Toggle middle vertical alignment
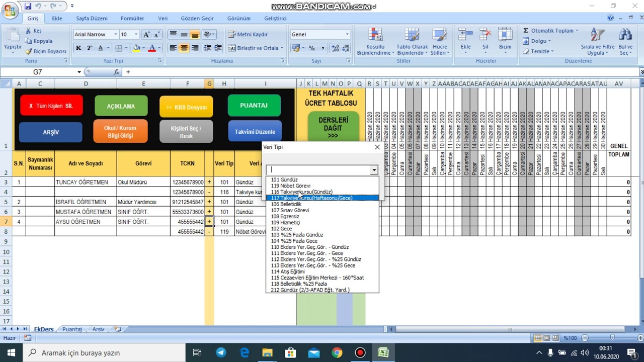 pos(184,34)
